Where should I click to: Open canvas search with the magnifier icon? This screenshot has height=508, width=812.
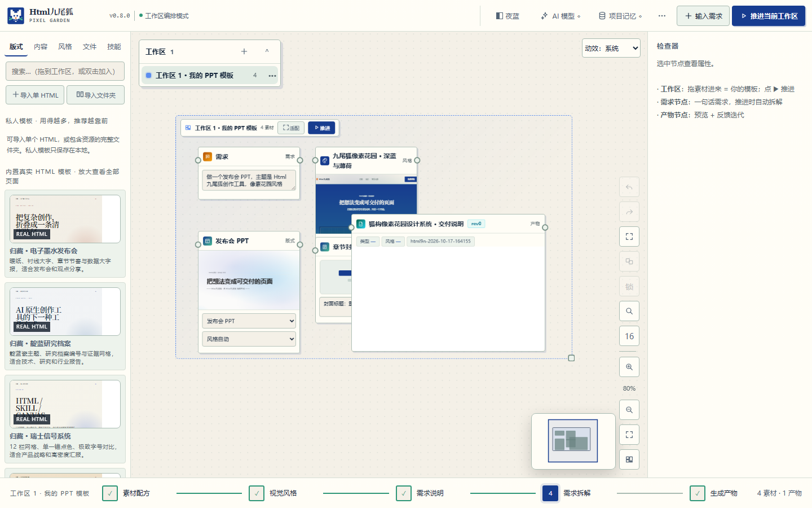(x=629, y=311)
